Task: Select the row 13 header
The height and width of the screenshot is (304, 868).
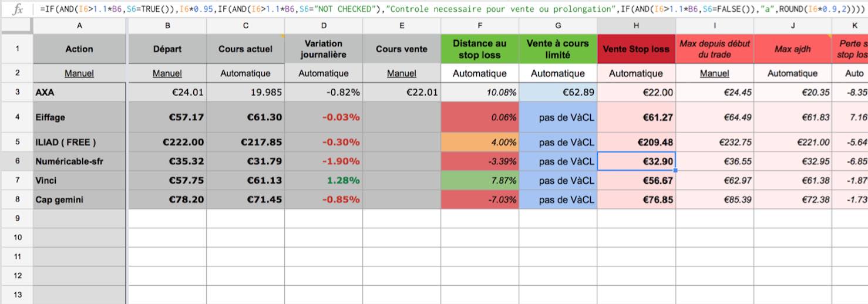Action: [x=17, y=295]
